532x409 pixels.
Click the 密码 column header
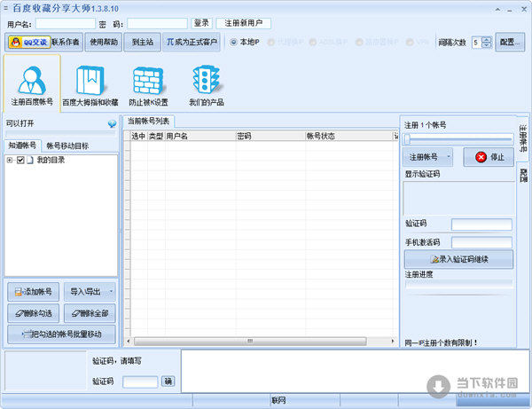click(270, 136)
